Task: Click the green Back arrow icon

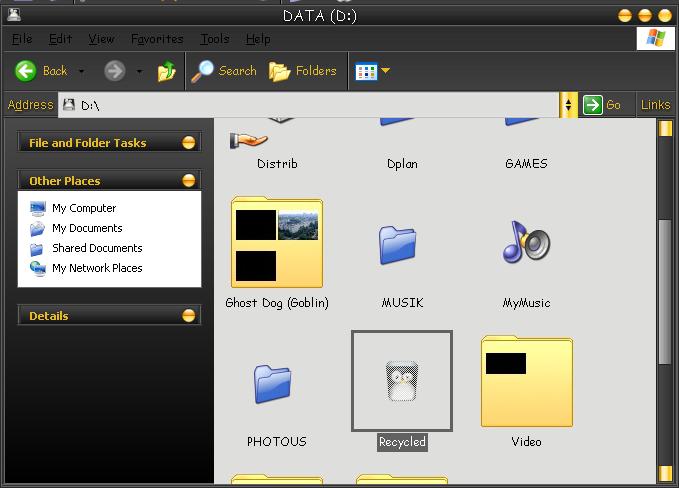Action: 26,71
